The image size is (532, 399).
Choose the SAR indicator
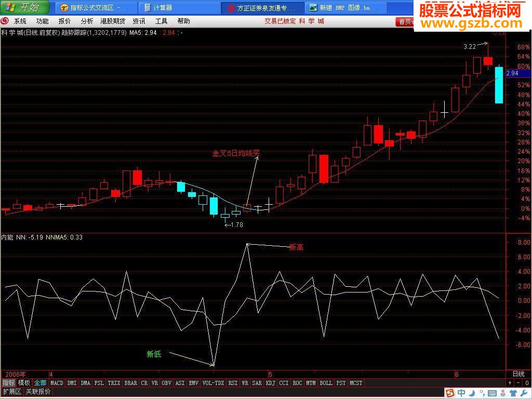pos(257,383)
